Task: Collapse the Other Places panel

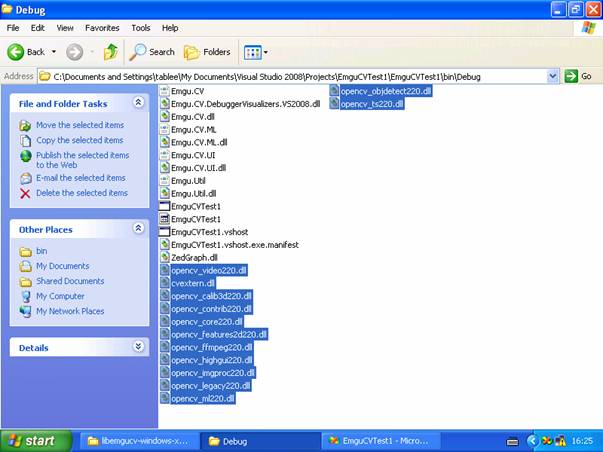Action: click(x=138, y=229)
